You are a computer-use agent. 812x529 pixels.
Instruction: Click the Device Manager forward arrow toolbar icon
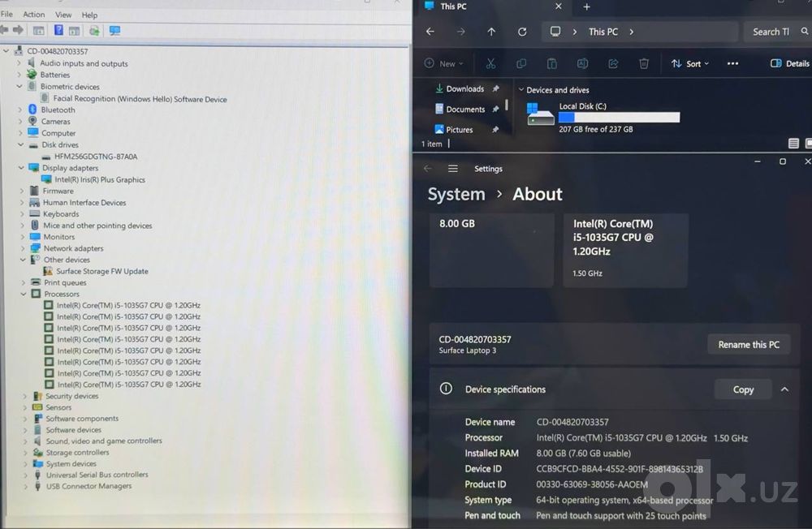pos(18,31)
